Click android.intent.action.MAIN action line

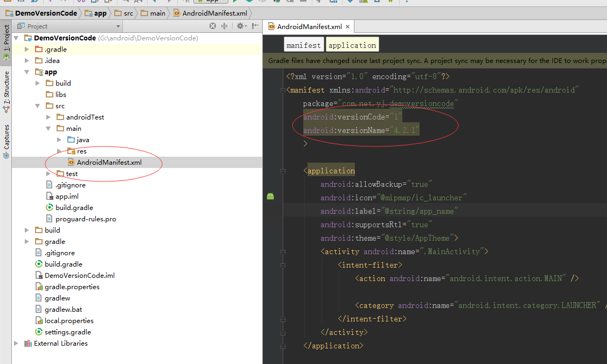(x=467, y=278)
